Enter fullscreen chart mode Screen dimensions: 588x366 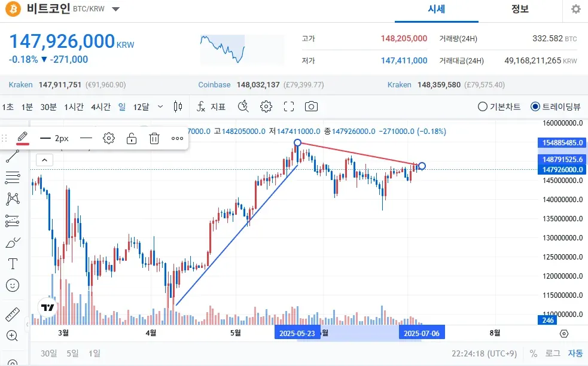coord(289,106)
